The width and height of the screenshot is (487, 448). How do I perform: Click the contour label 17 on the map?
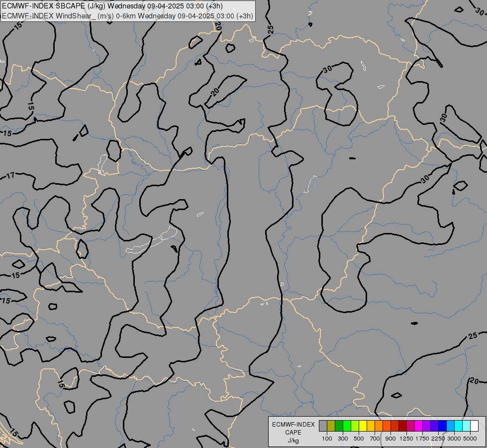point(10,176)
